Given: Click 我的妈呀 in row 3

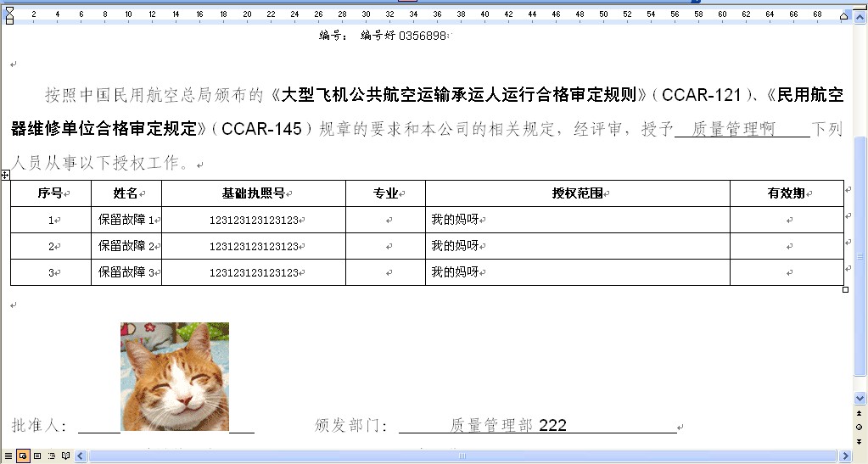Looking at the screenshot, I should 455,271.
